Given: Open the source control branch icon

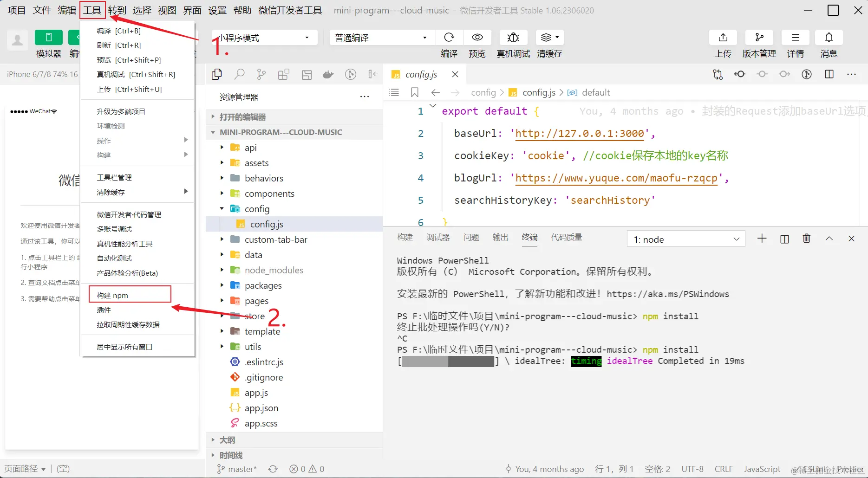Looking at the screenshot, I should [x=261, y=74].
